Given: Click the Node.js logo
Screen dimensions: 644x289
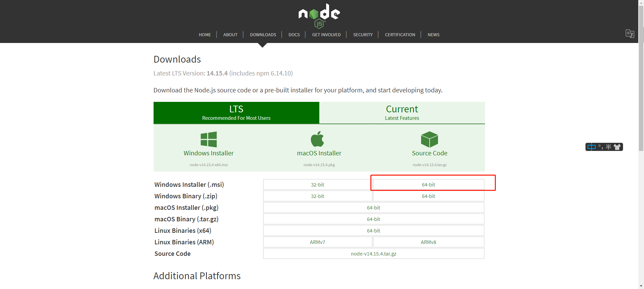Looking at the screenshot, I should [x=319, y=16].
